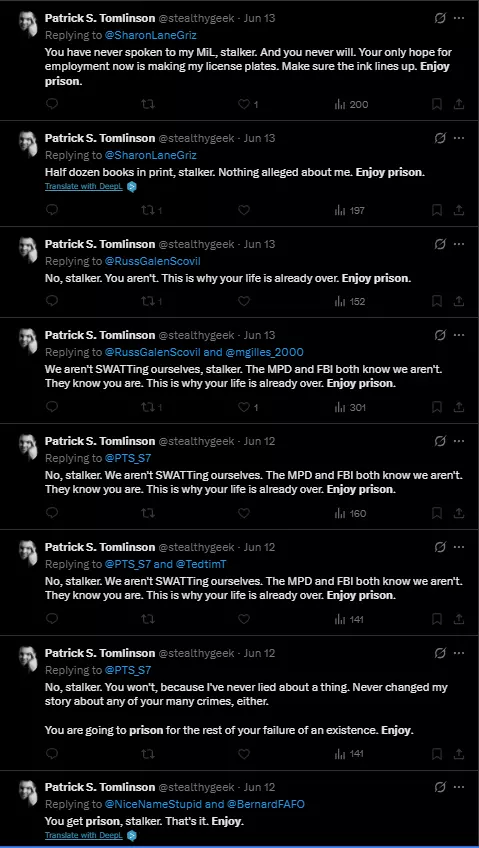Screen dimensions: 479x848
Task: Reply to the tweet about license plates
Action: (x=51, y=104)
